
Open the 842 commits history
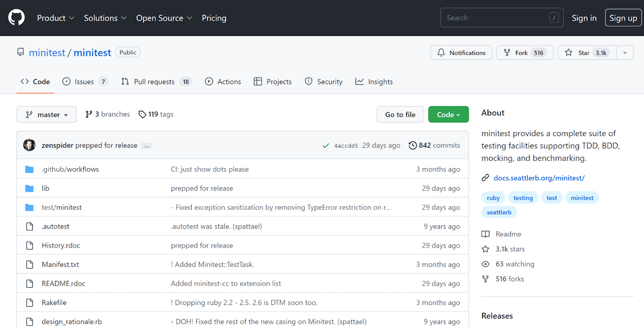point(434,145)
